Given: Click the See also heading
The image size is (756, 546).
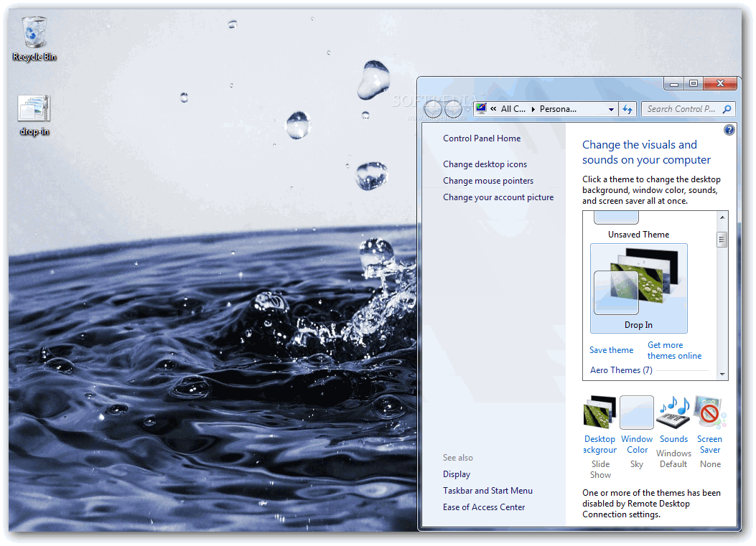Looking at the screenshot, I should [x=457, y=458].
